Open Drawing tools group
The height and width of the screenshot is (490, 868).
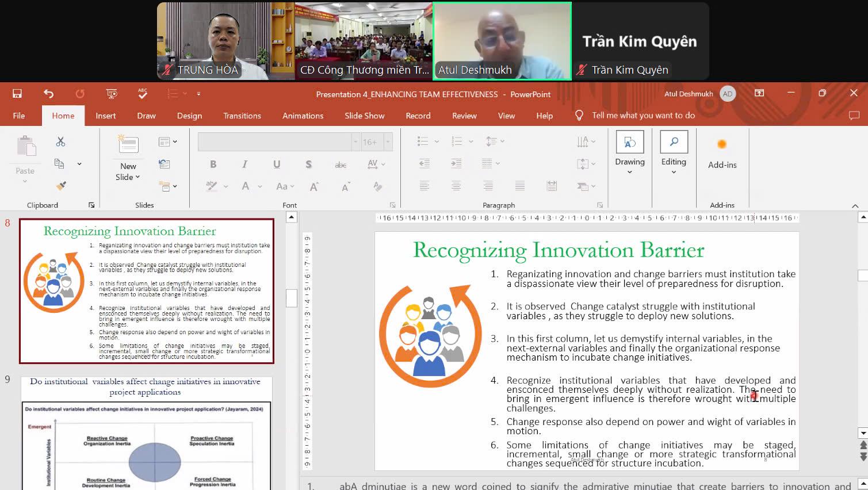tap(630, 152)
